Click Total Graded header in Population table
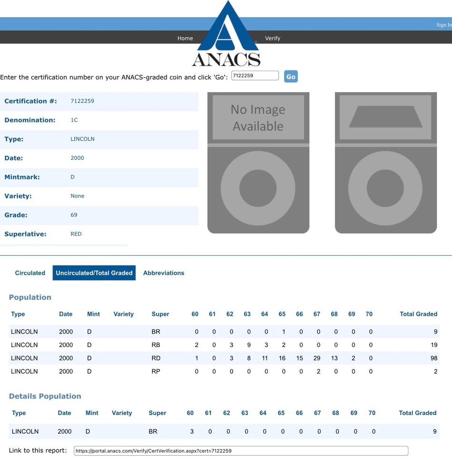Viewport: 452px width, 476px height. [x=418, y=314]
